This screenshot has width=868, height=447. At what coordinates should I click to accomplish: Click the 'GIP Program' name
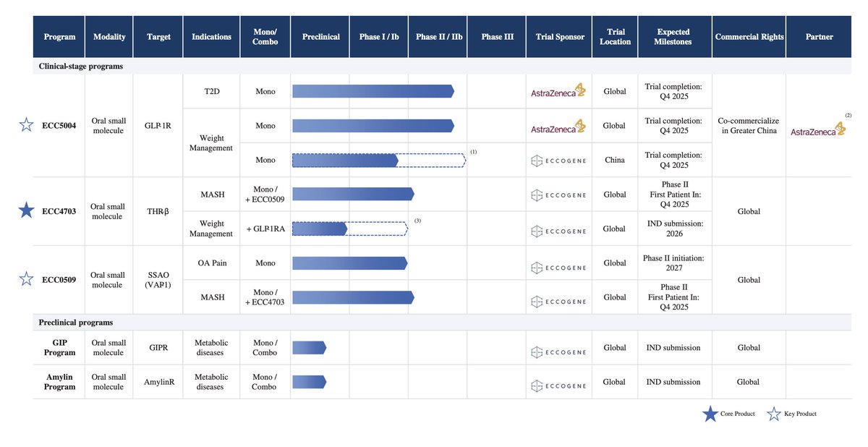click(59, 348)
